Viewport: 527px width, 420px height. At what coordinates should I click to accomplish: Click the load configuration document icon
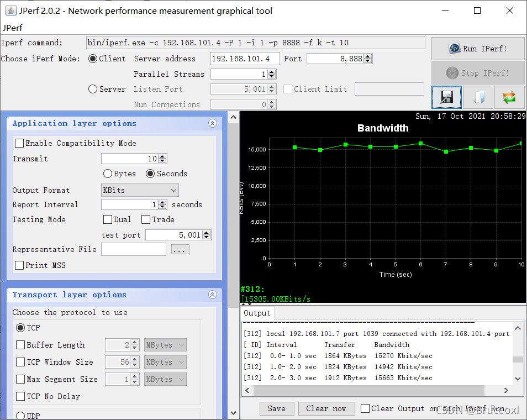pos(478,97)
